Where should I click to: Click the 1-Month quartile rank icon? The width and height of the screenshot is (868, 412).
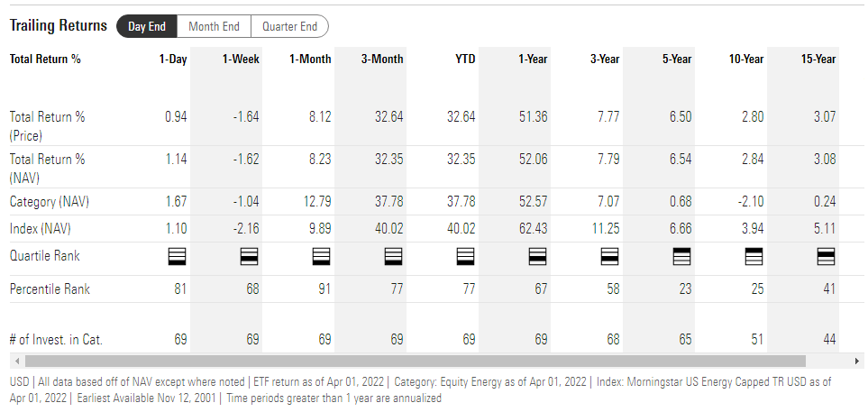click(x=321, y=257)
